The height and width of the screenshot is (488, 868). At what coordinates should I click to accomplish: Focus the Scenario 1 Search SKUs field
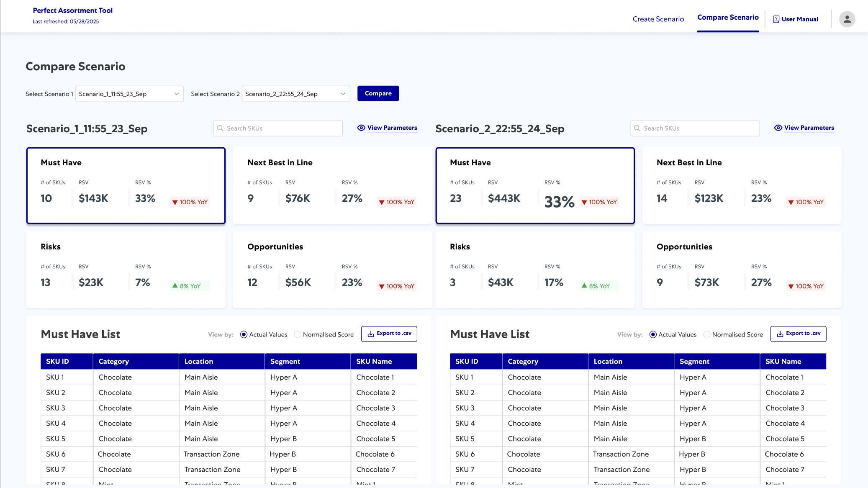(278, 128)
